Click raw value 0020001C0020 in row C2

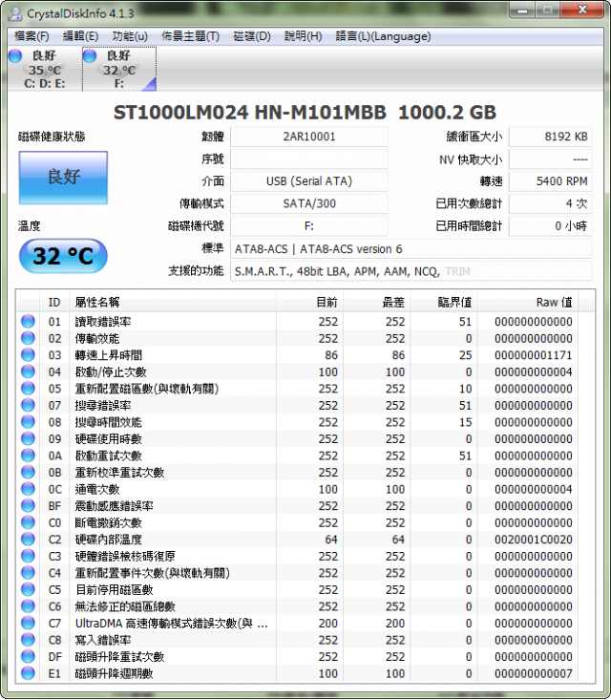(534, 540)
